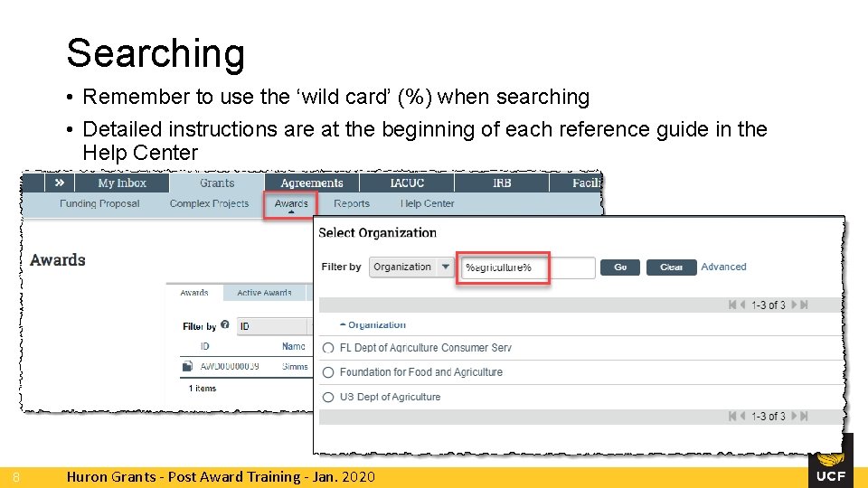The image size is (868, 488).
Task: Sort by Organization column header
Action: [x=376, y=324]
